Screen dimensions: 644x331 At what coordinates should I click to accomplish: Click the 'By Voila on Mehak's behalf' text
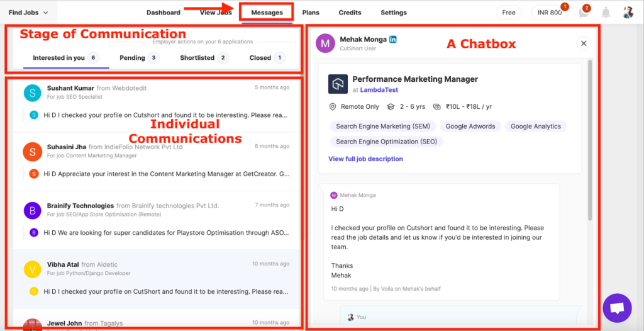[408, 289]
